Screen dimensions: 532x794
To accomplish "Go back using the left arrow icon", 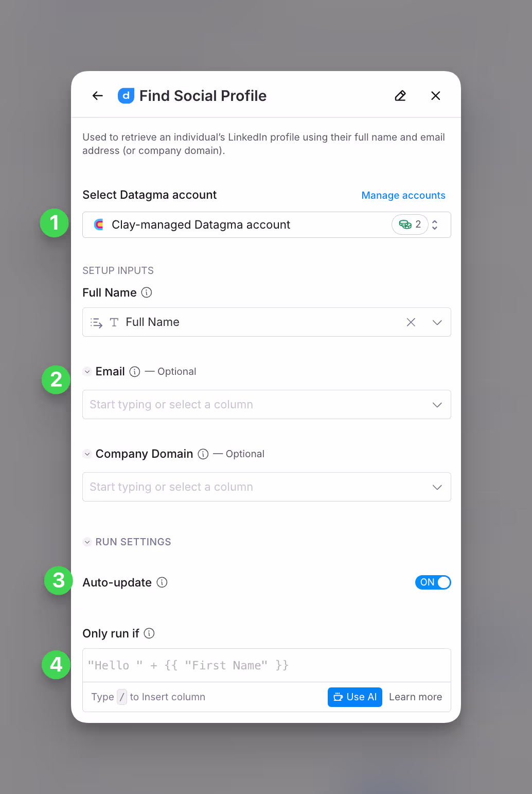I will click(x=98, y=96).
